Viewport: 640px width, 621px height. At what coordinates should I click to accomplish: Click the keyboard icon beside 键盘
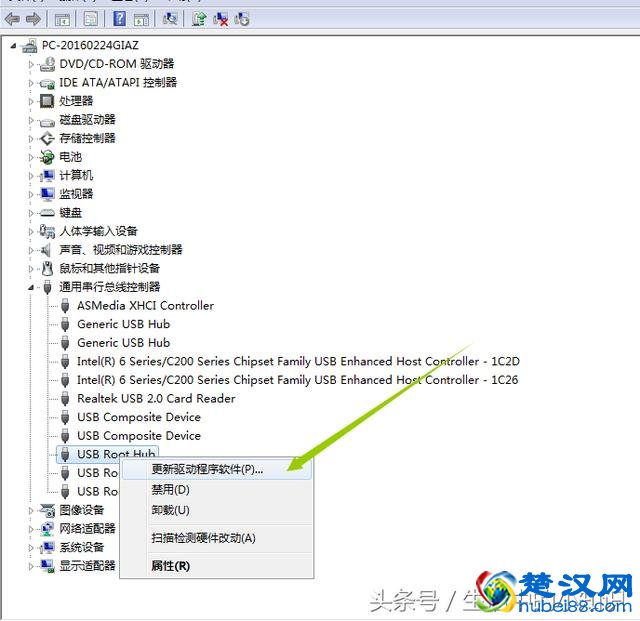(x=47, y=213)
